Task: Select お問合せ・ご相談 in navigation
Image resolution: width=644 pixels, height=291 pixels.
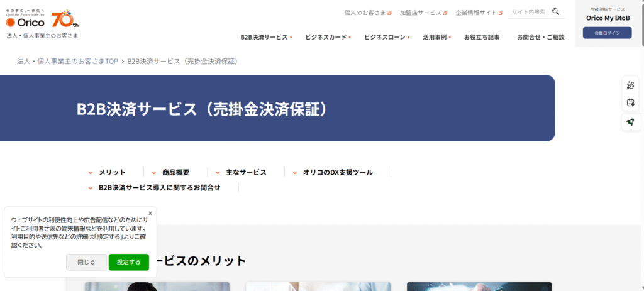Action: click(540, 38)
